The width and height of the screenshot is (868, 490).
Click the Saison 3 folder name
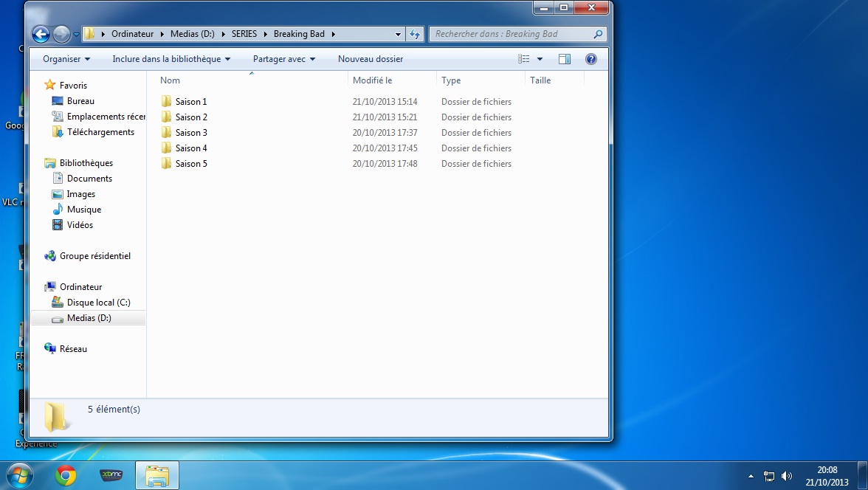191,133
